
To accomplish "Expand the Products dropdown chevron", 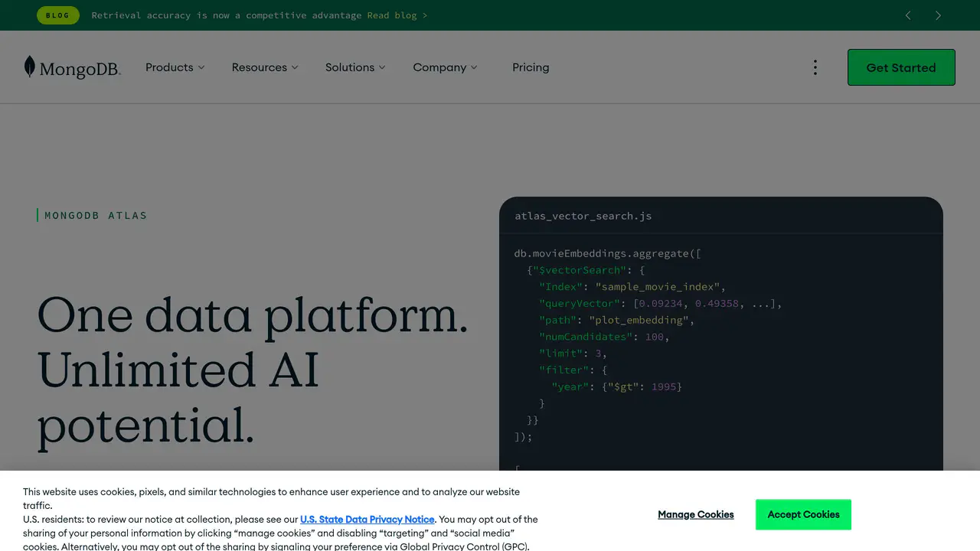I will (x=201, y=67).
